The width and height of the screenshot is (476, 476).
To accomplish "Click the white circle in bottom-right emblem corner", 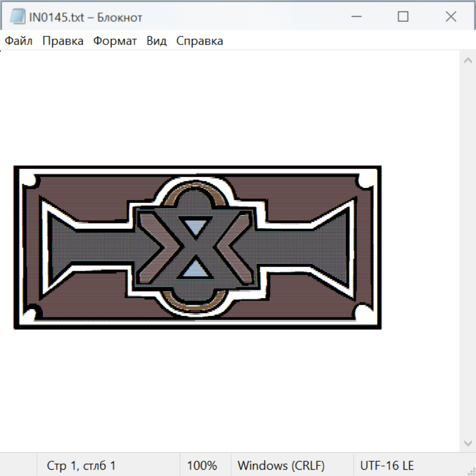I will coord(364,313).
